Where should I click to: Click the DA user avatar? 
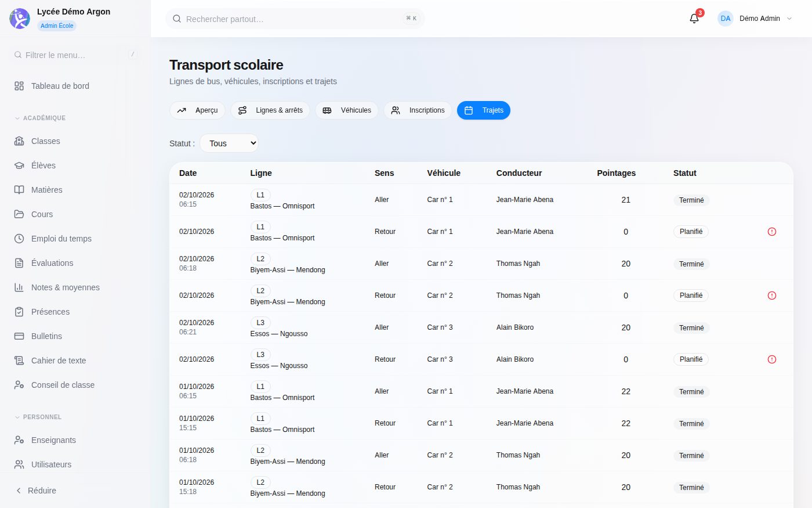tap(726, 19)
